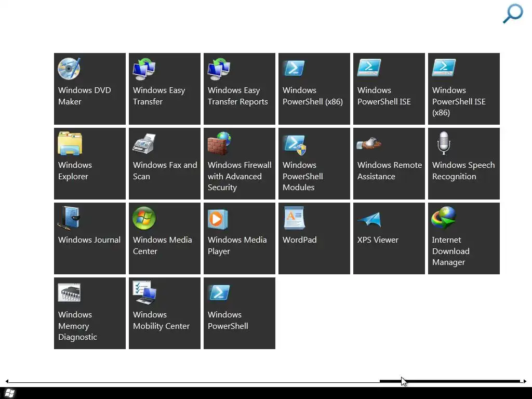Click the "Windows Memory Diagnostic" label
The width and height of the screenshot is (532, 399).
coord(78,326)
